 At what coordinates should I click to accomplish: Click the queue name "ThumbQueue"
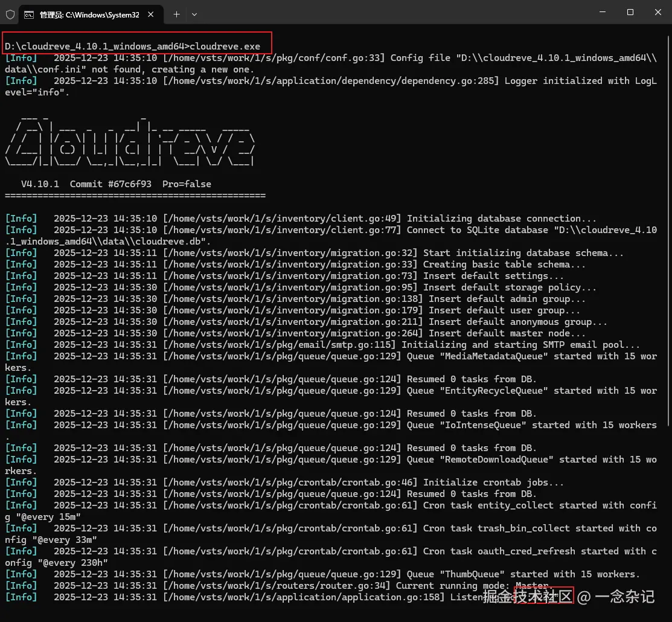tap(472, 574)
